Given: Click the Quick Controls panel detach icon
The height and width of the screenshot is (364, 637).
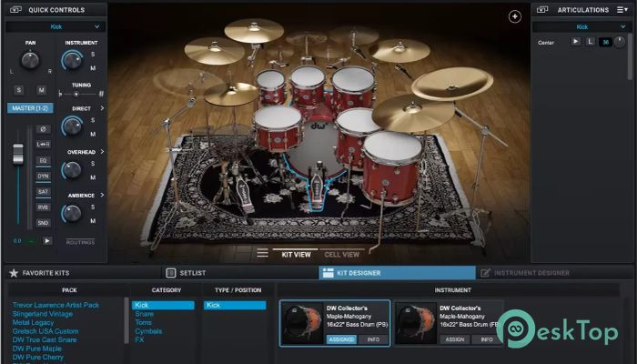Looking at the screenshot, I should coord(15,9).
